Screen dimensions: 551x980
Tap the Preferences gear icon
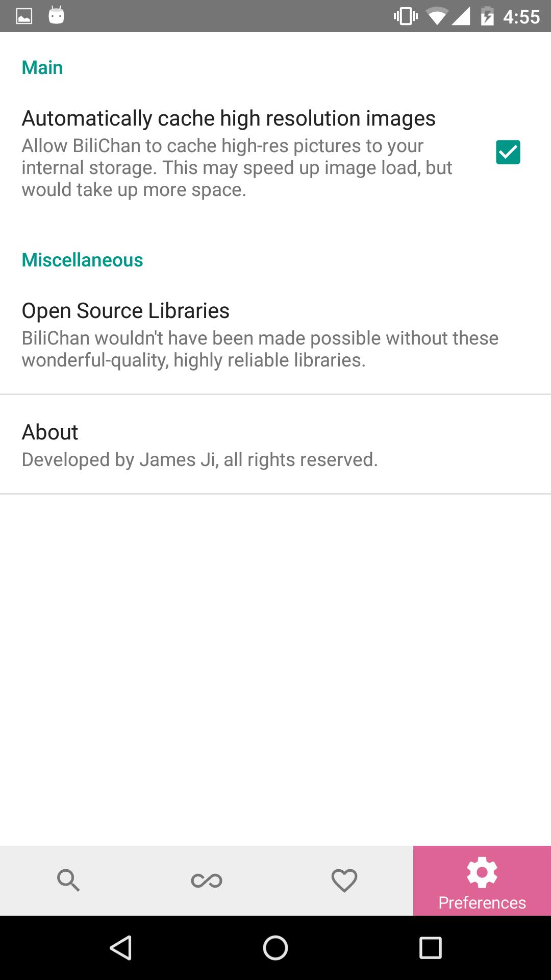pos(482,872)
